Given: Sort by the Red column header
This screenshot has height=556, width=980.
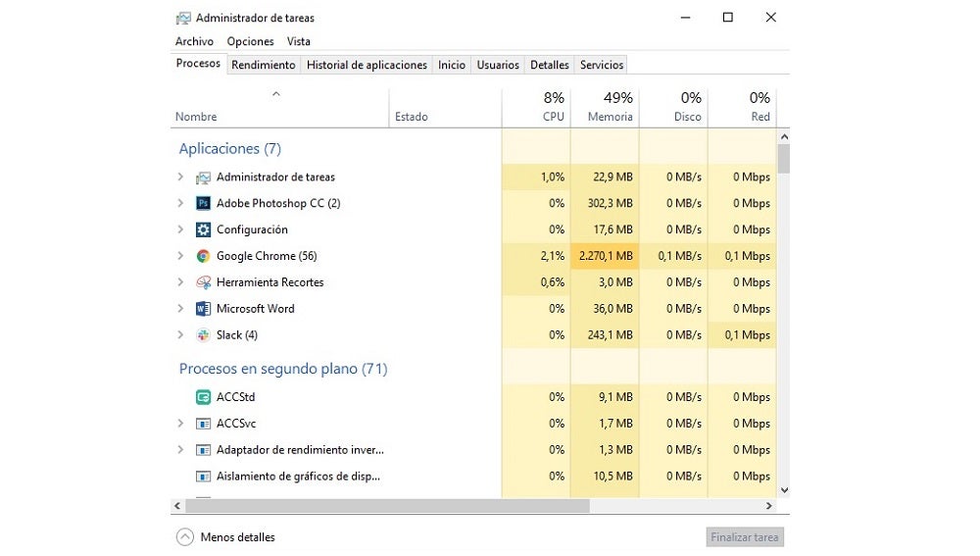Looking at the screenshot, I should (743, 108).
